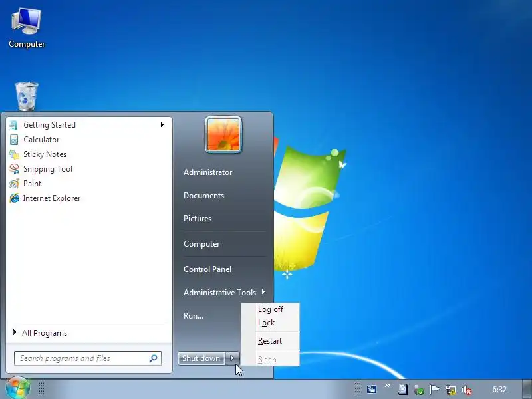Launch Paint from the Start menu
The image size is (532, 399).
(89, 184)
